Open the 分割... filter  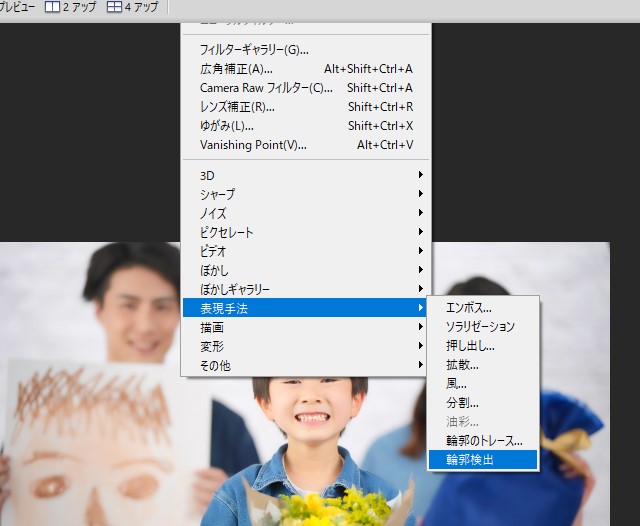(483, 403)
